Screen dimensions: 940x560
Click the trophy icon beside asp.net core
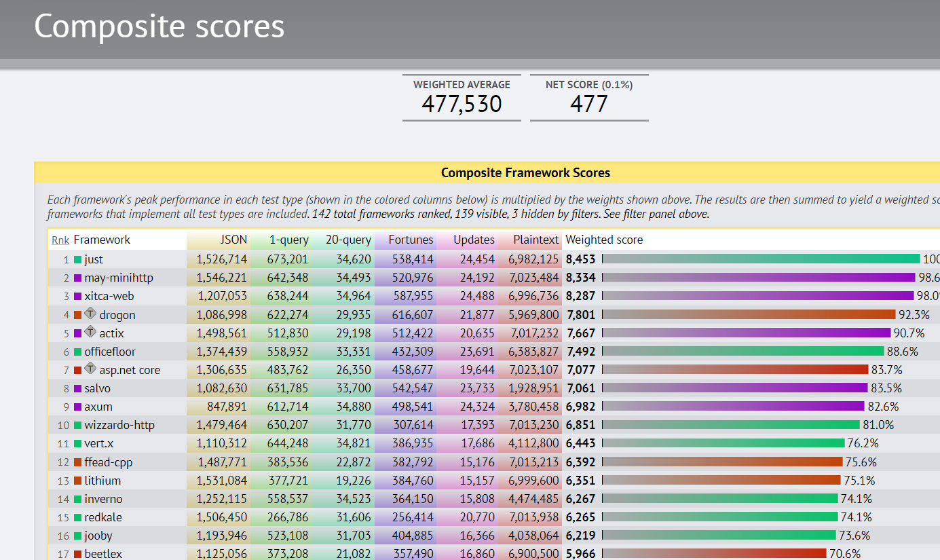[91, 370]
